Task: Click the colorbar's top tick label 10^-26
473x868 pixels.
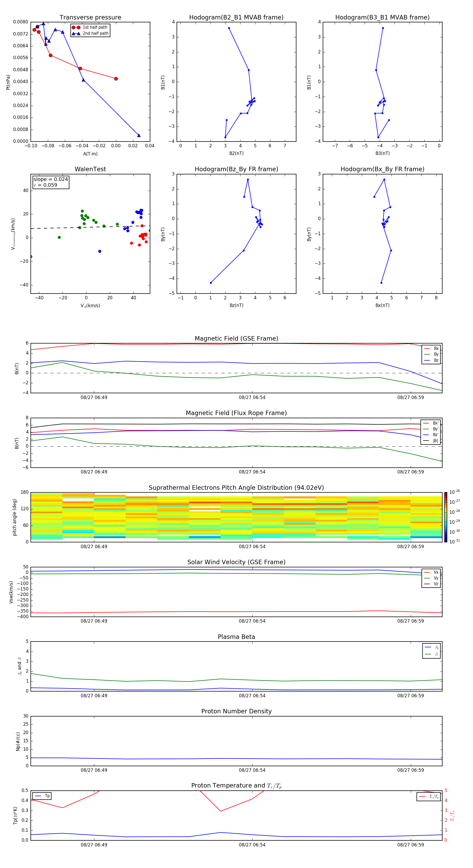Action: tap(455, 492)
